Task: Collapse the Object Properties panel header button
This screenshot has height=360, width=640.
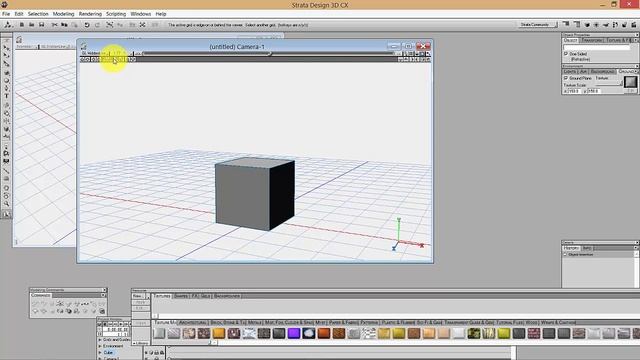Action: [x=636, y=35]
